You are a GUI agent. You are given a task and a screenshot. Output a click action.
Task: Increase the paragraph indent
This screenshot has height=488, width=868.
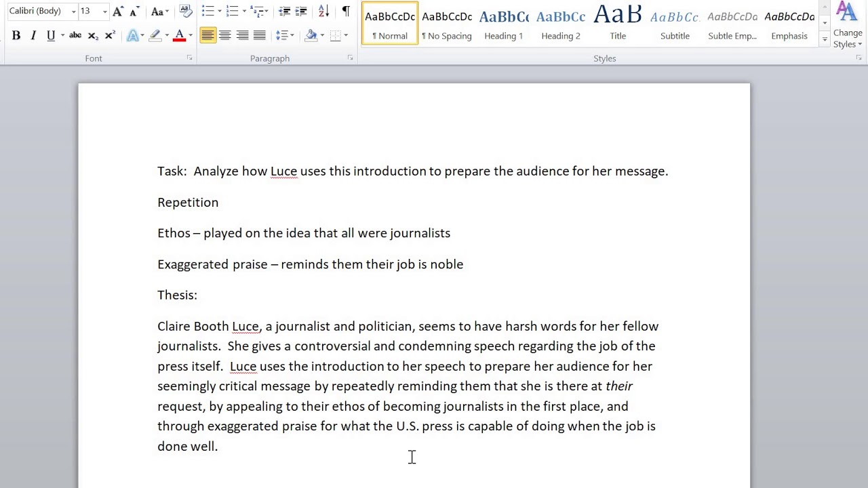coord(302,11)
